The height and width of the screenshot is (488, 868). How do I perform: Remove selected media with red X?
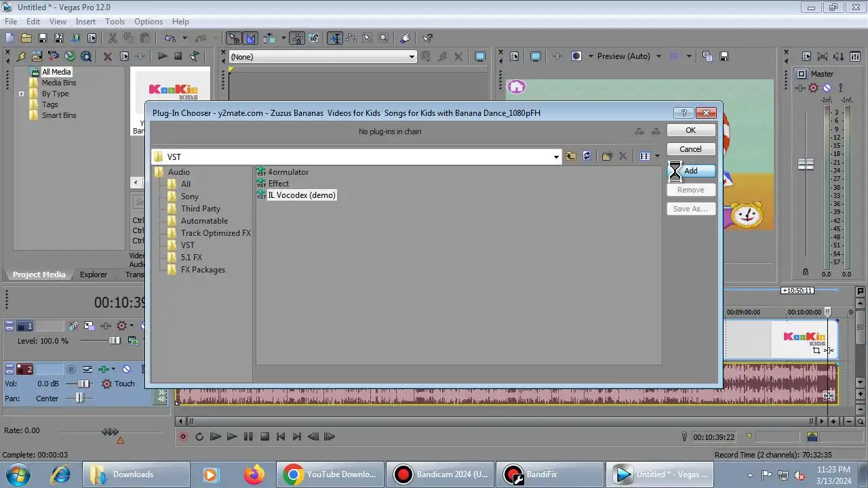(x=107, y=56)
